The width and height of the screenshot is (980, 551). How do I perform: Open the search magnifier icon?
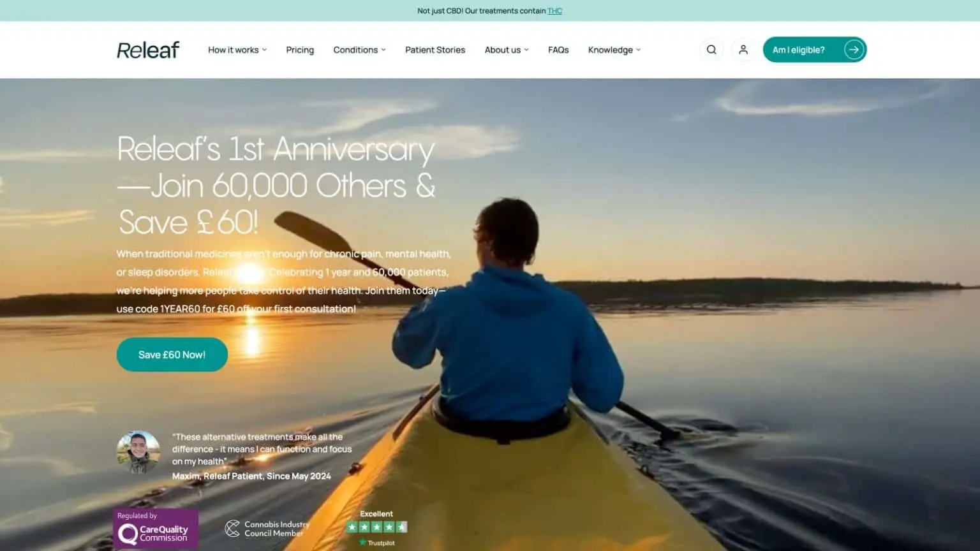tap(711, 50)
